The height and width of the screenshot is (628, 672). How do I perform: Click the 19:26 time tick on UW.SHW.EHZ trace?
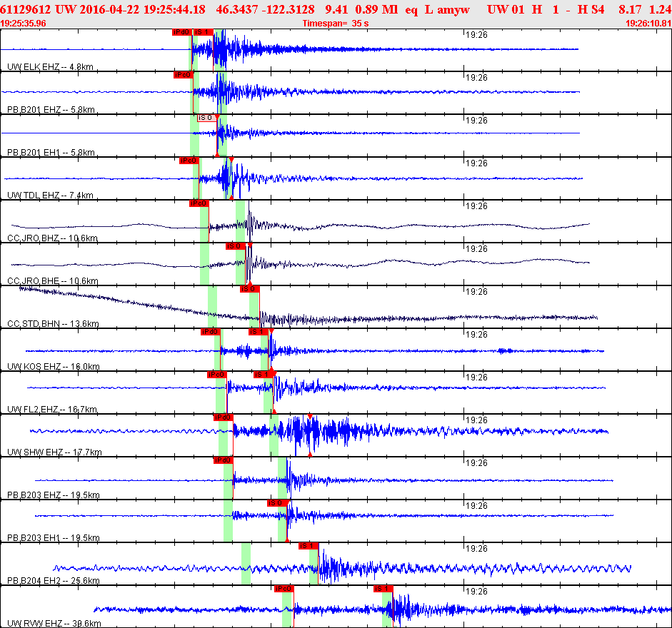[476, 420]
